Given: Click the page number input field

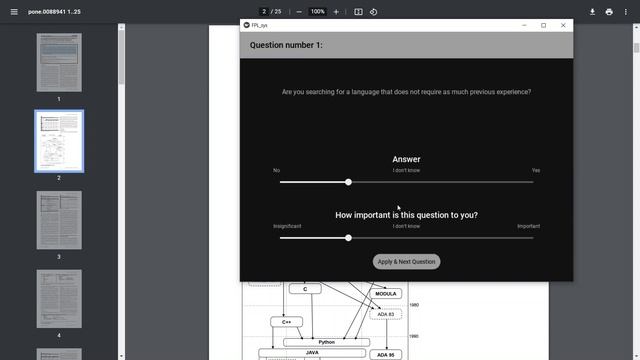Looking at the screenshot, I should click(x=264, y=12).
